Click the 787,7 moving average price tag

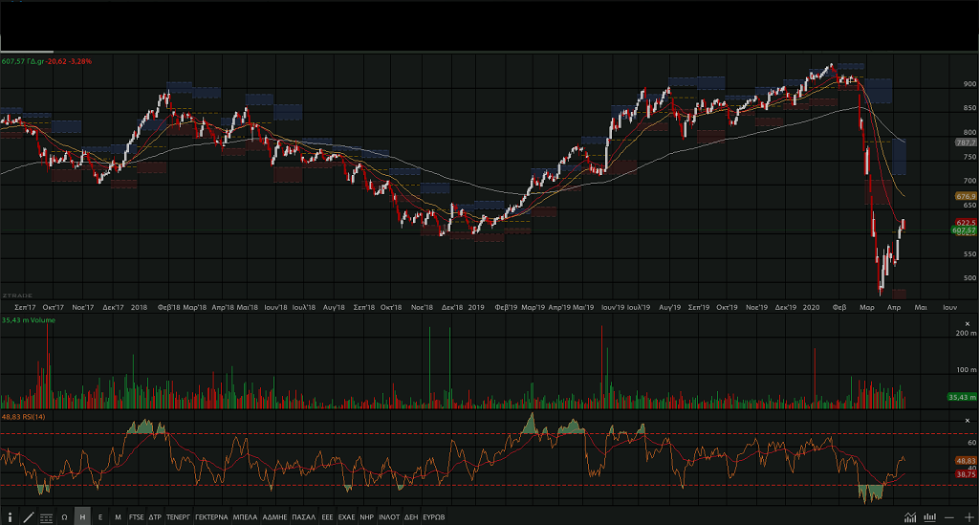pyautogui.click(x=964, y=142)
